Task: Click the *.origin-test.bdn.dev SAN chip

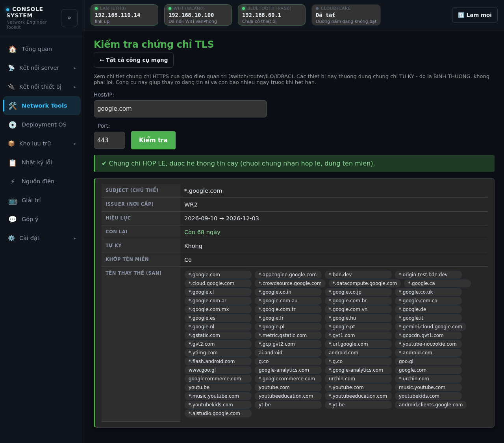Action: point(428,275)
